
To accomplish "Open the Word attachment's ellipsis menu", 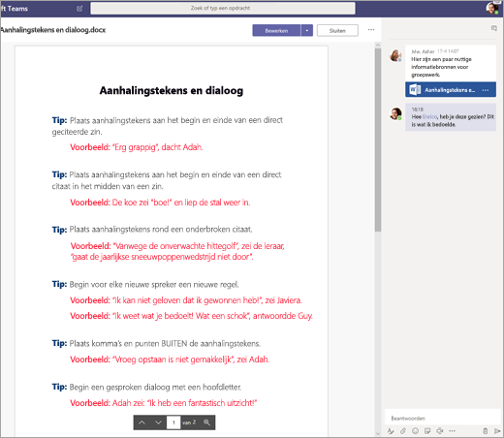I will coord(486,90).
